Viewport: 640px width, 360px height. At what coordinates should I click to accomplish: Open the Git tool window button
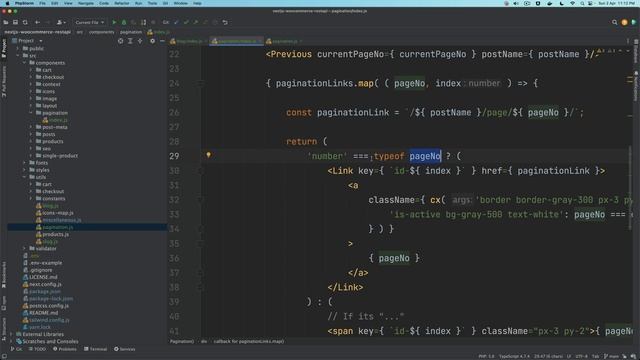(16, 349)
